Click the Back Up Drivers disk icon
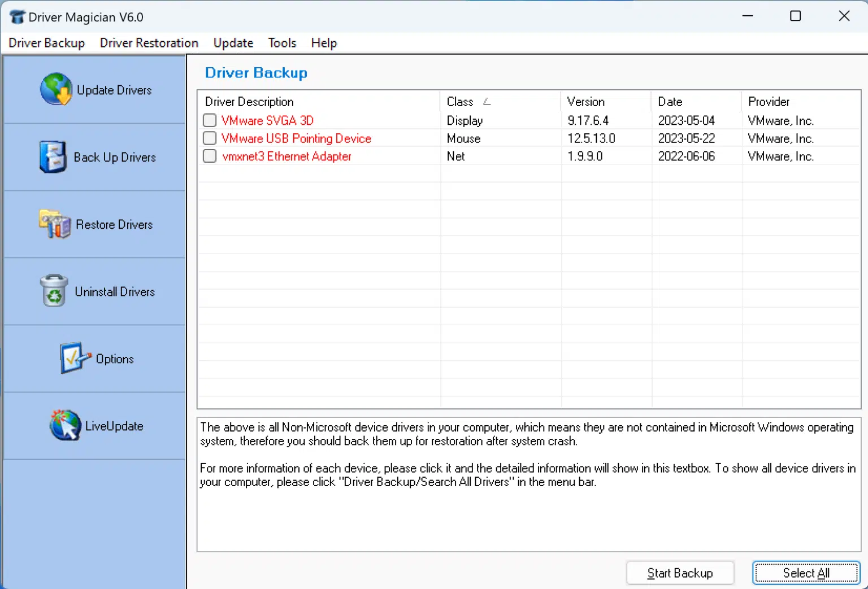The width and height of the screenshot is (868, 589). [x=53, y=157]
